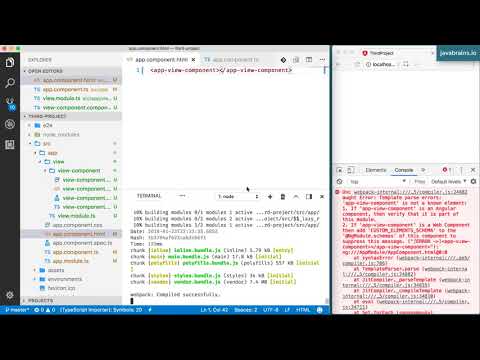
Task: Show more DevTools tabs with chevron
Action: (x=423, y=170)
